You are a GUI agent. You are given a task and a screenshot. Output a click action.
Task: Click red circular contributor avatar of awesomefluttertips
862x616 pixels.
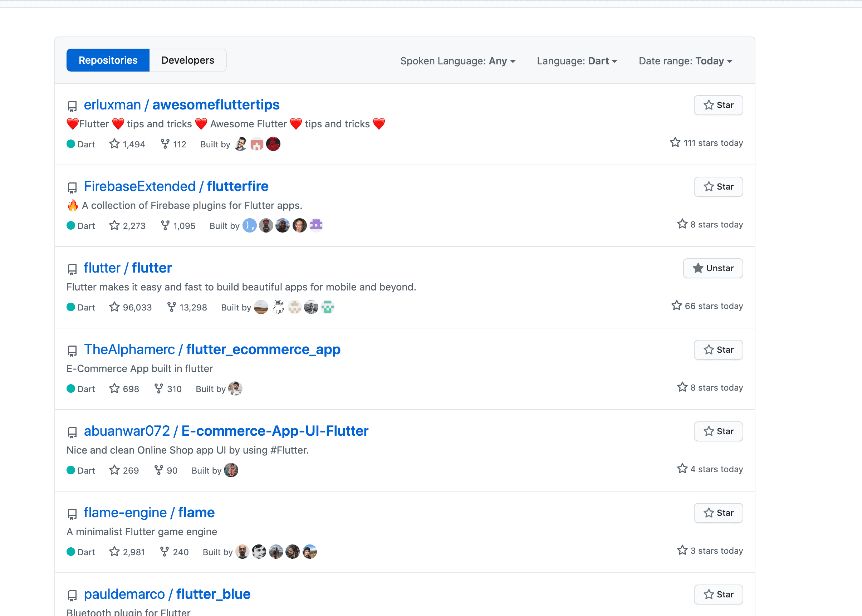(x=273, y=144)
